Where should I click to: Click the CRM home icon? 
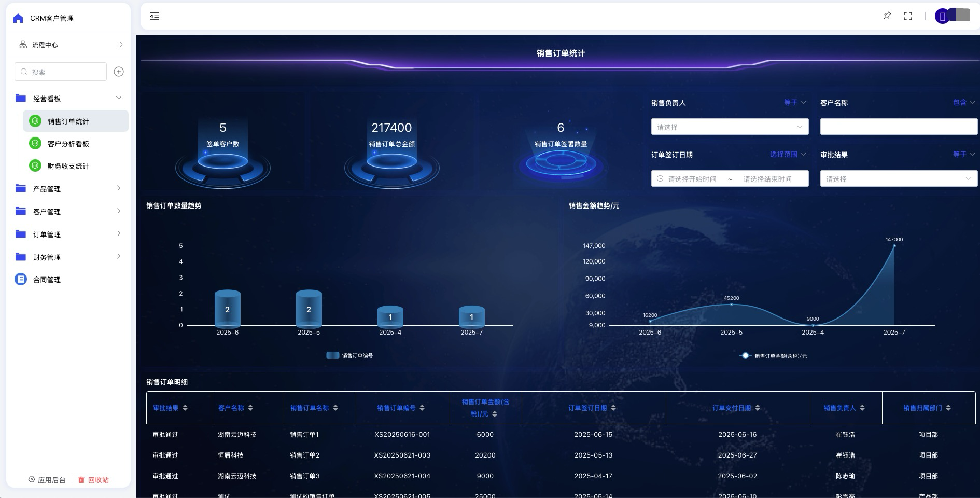(x=18, y=18)
